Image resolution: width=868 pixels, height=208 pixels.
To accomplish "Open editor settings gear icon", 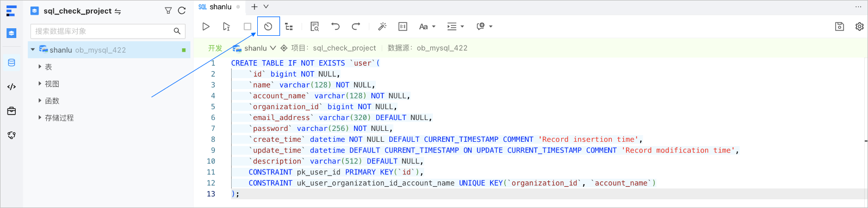I will (x=859, y=26).
